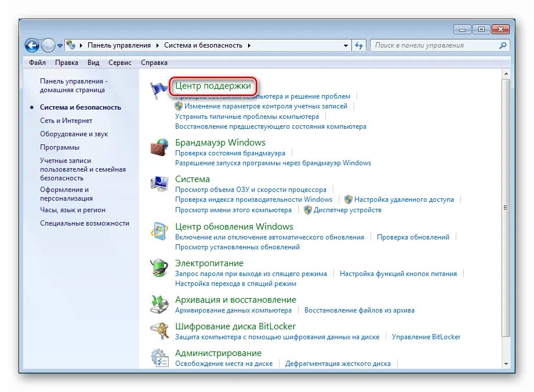Image resolution: width=534 pixels, height=392 pixels.
Task: Go to Панель управления домашняя страница
Action: coord(74,85)
